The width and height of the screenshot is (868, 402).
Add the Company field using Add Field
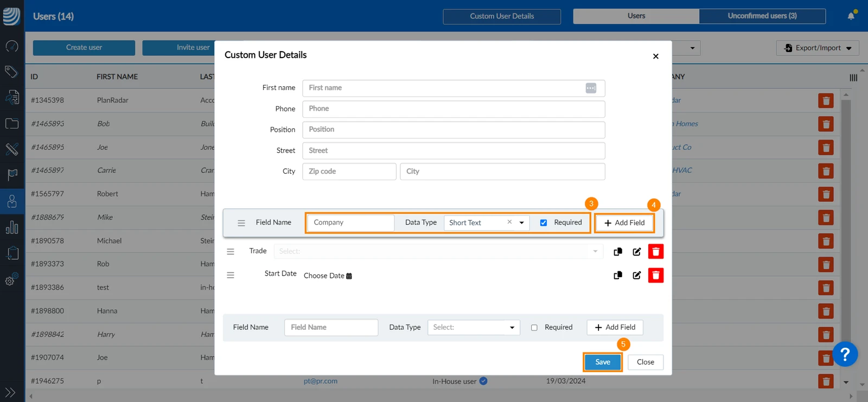pos(624,222)
